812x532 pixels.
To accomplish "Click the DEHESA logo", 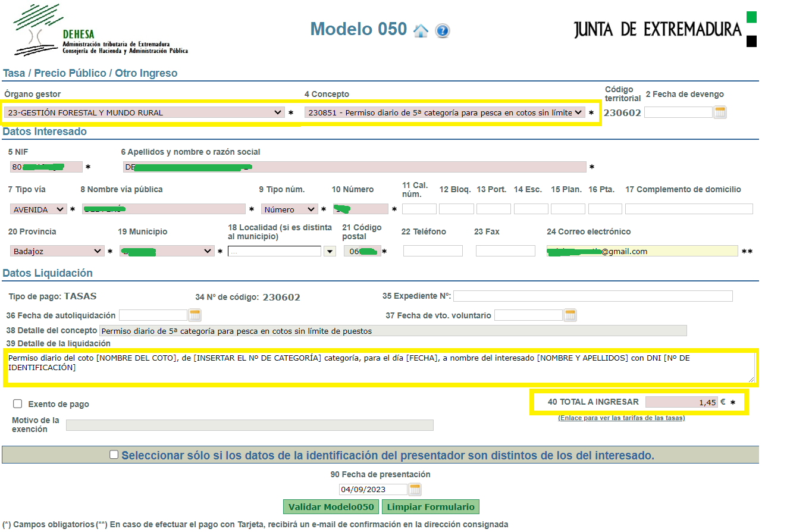I will coord(101,31).
